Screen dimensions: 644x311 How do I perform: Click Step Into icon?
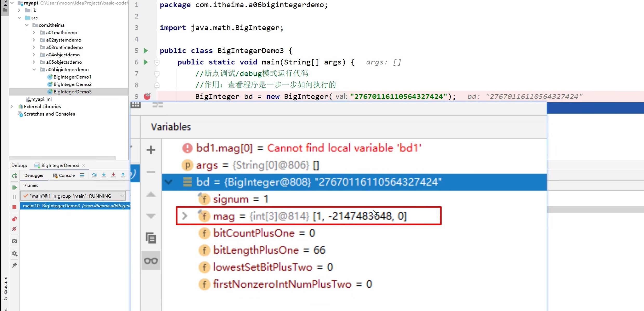pos(104,175)
